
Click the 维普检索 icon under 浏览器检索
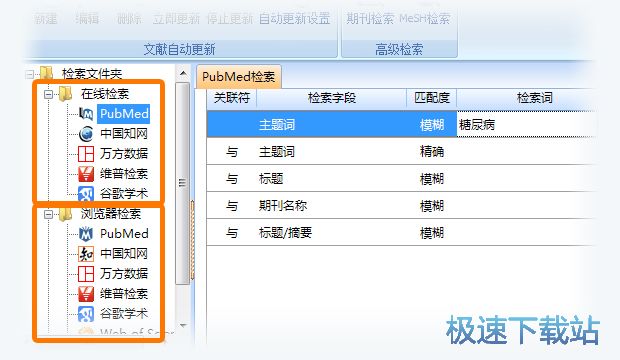(86, 294)
